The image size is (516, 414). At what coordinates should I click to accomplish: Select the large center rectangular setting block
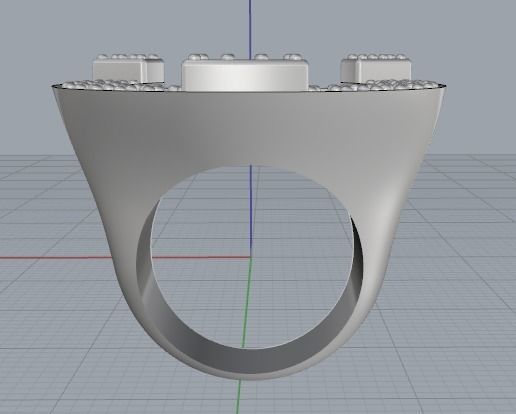click(x=245, y=76)
